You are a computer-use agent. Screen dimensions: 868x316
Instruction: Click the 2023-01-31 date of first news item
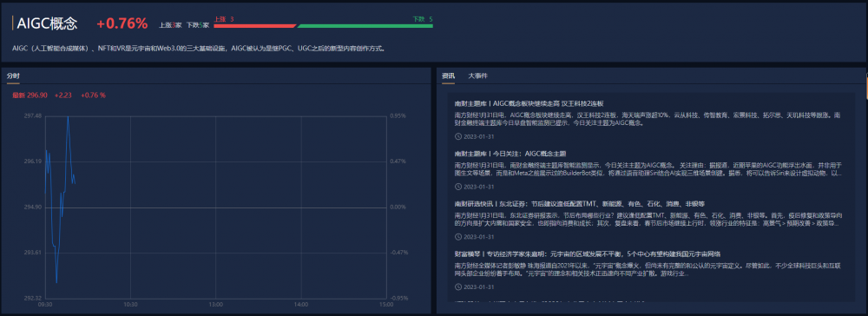[x=478, y=136]
